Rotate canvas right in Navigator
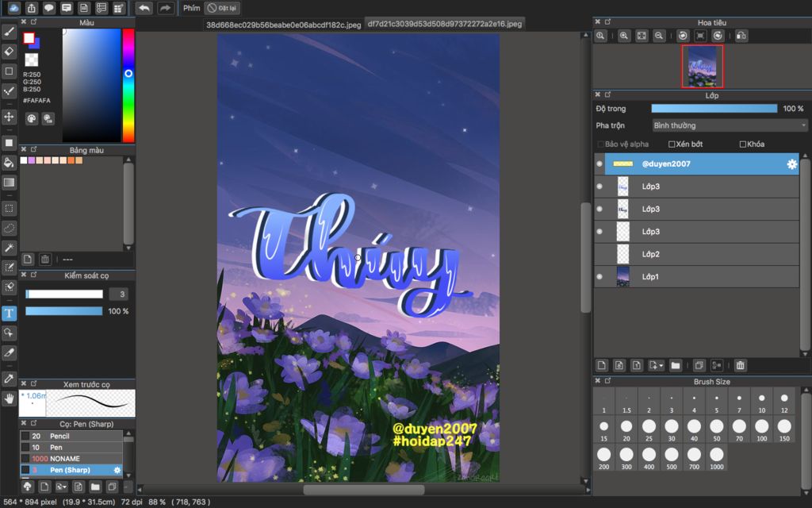 point(718,36)
